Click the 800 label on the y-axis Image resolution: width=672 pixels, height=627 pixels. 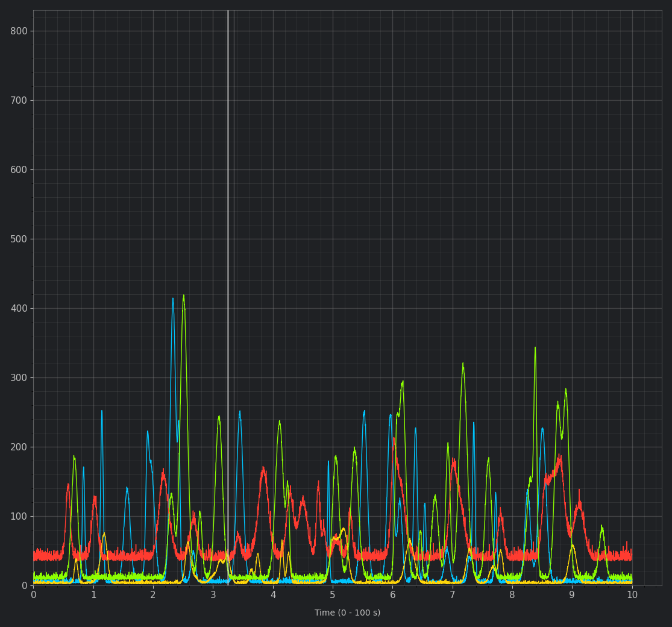coord(19,31)
